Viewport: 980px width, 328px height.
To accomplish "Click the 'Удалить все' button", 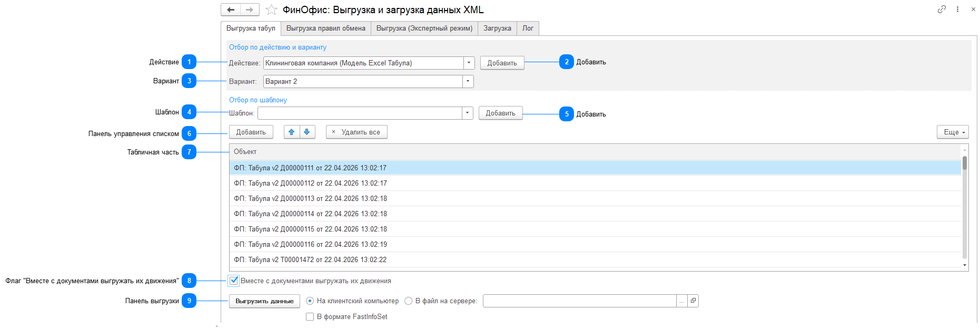I will pos(357,132).
